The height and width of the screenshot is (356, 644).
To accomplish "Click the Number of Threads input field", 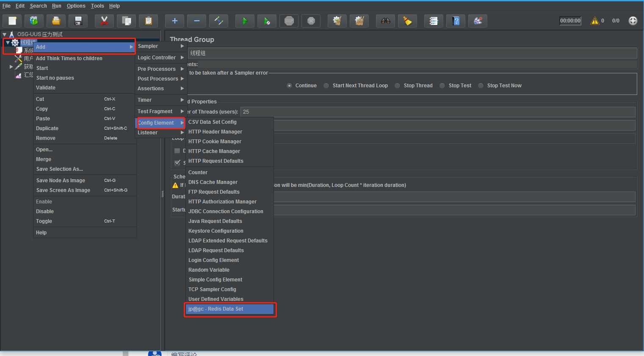I will pyautogui.click(x=438, y=112).
